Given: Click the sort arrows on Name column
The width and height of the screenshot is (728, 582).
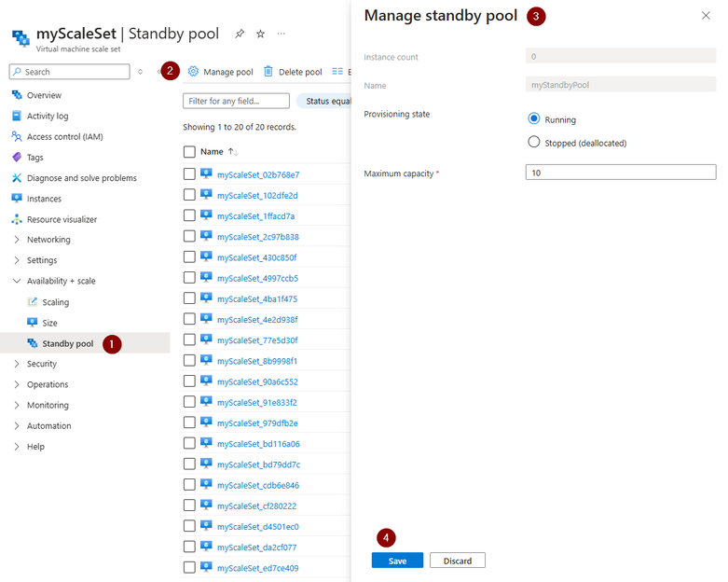Looking at the screenshot, I should pyautogui.click(x=233, y=152).
